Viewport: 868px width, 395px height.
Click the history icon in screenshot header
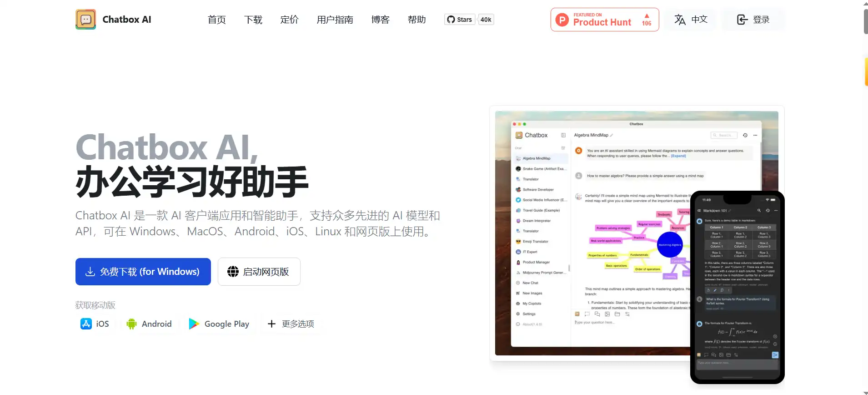745,135
